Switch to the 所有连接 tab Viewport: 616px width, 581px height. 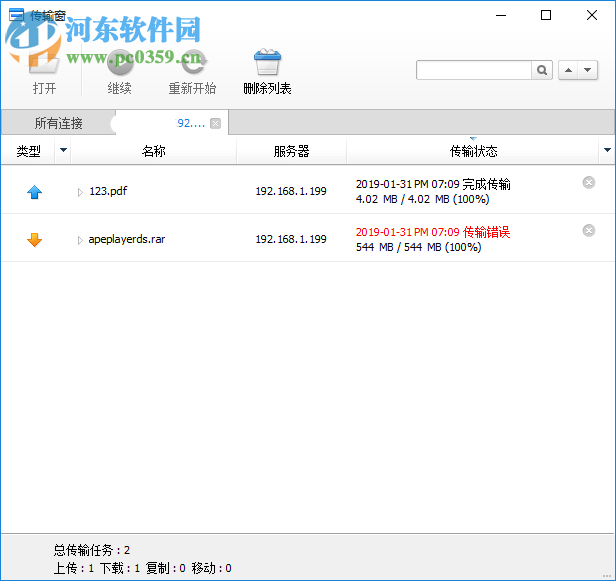(59, 123)
